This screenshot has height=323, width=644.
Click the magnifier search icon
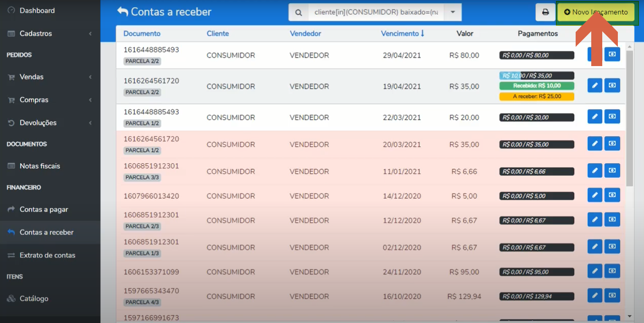click(x=299, y=12)
